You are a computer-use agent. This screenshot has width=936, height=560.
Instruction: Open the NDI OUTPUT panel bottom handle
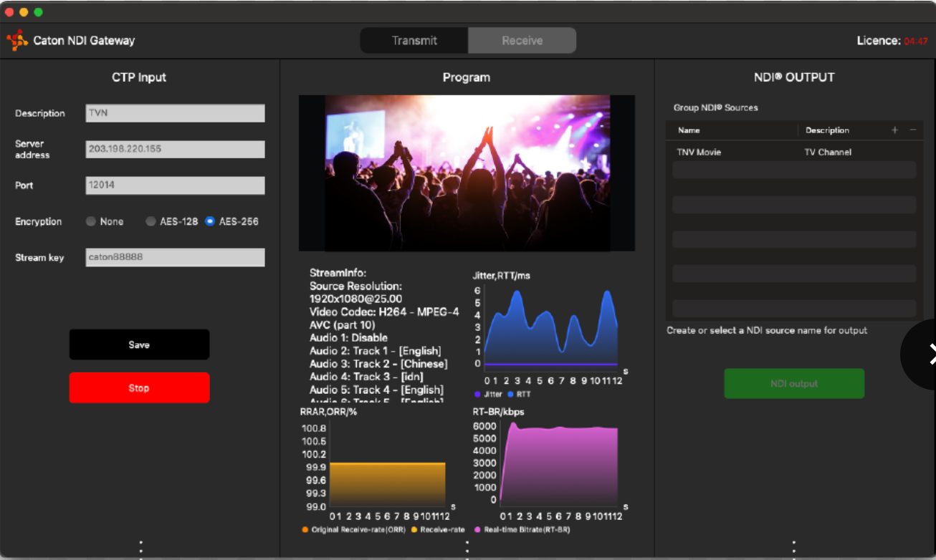pos(794,549)
